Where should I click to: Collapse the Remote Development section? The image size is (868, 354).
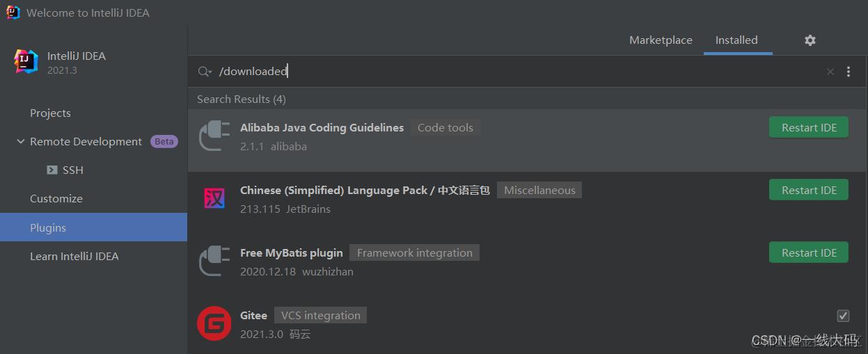point(20,141)
